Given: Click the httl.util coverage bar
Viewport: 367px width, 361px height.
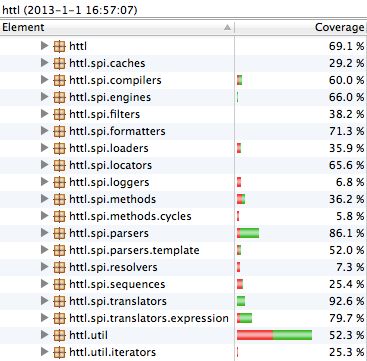Looking at the screenshot, I should click(x=275, y=335).
